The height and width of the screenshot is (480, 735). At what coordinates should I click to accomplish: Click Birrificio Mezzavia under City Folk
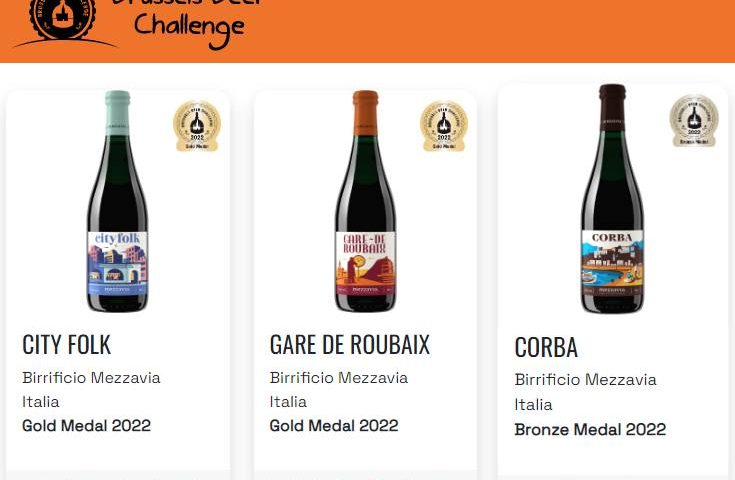click(x=91, y=378)
